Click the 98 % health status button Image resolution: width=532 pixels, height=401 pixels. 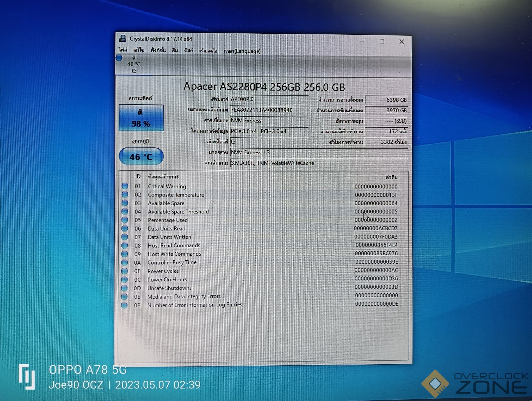tap(141, 118)
